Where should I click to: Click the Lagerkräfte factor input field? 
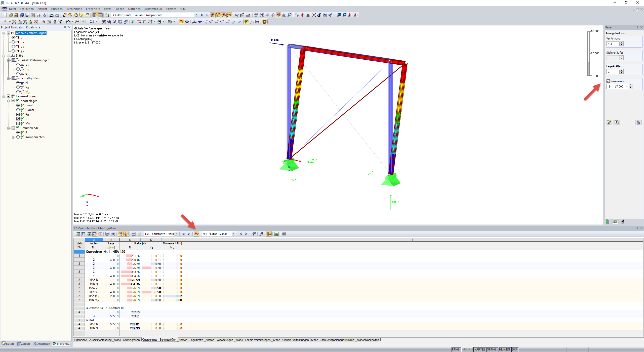[x=613, y=72]
